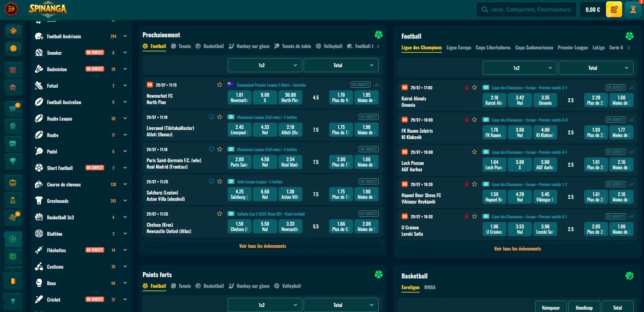Image resolution: width=644 pixels, height=312 pixels.
Task: Click the Jeux, Catégories, Fournisseurs search field
Action: tap(526, 9)
